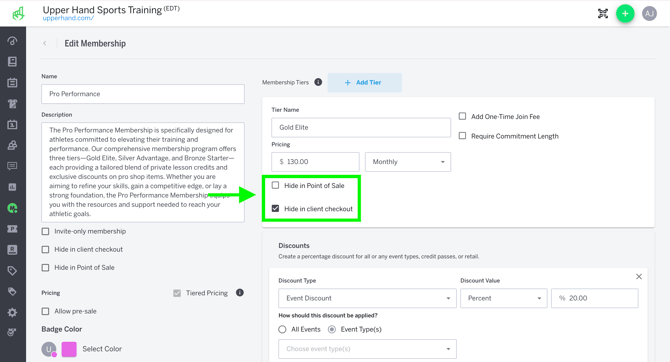Image resolution: width=670 pixels, height=362 pixels.
Task: Check membership-level Hide in Point of Sale
Action: (45, 268)
